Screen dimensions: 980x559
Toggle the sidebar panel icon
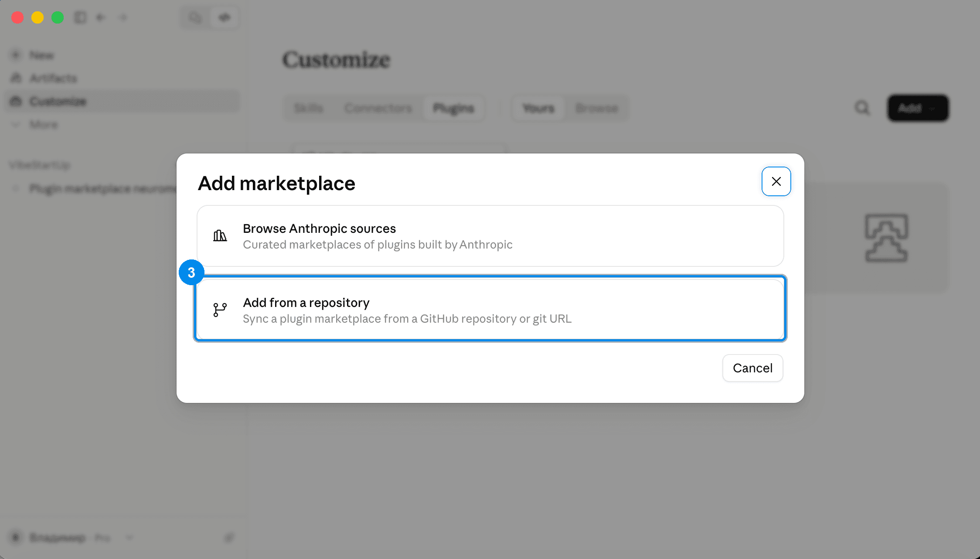(80, 17)
